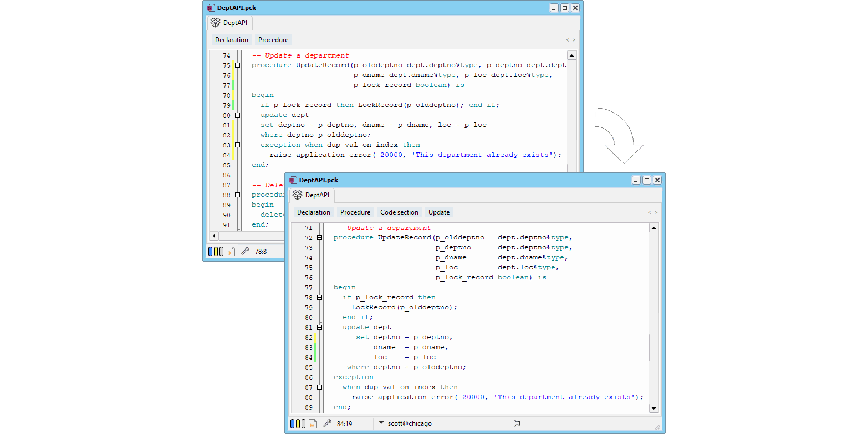Click vertical scrollbar thumb in front window
The height and width of the screenshot is (434, 868).
pos(653,348)
